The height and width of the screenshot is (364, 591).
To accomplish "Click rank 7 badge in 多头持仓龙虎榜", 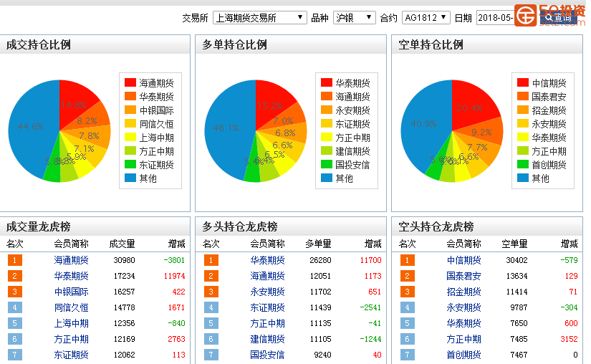I will pyautogui.click(x=211, y=355).
